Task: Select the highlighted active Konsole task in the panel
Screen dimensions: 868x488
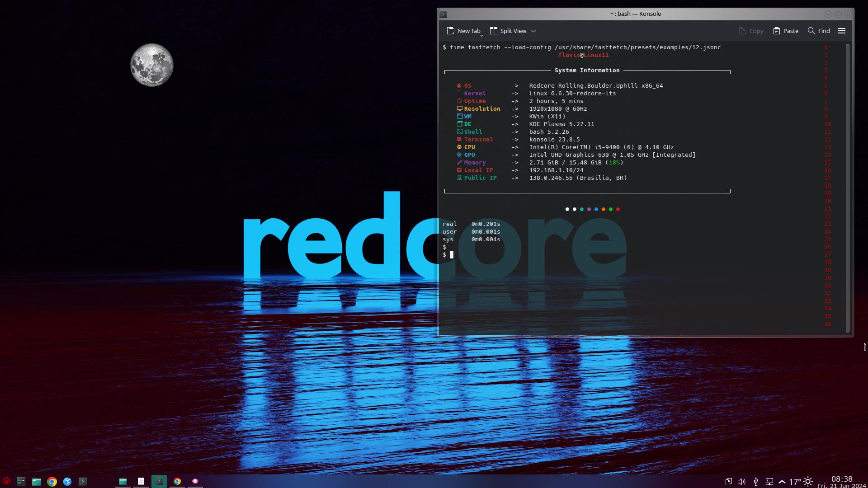Action: 159,481
